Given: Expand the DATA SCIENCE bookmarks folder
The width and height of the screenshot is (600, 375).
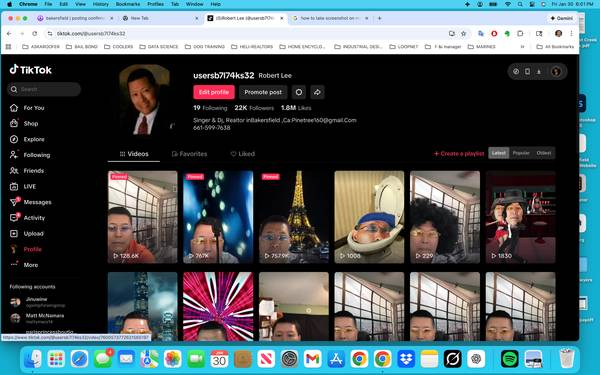Looking at the screenshot, I should pos(159,47).
